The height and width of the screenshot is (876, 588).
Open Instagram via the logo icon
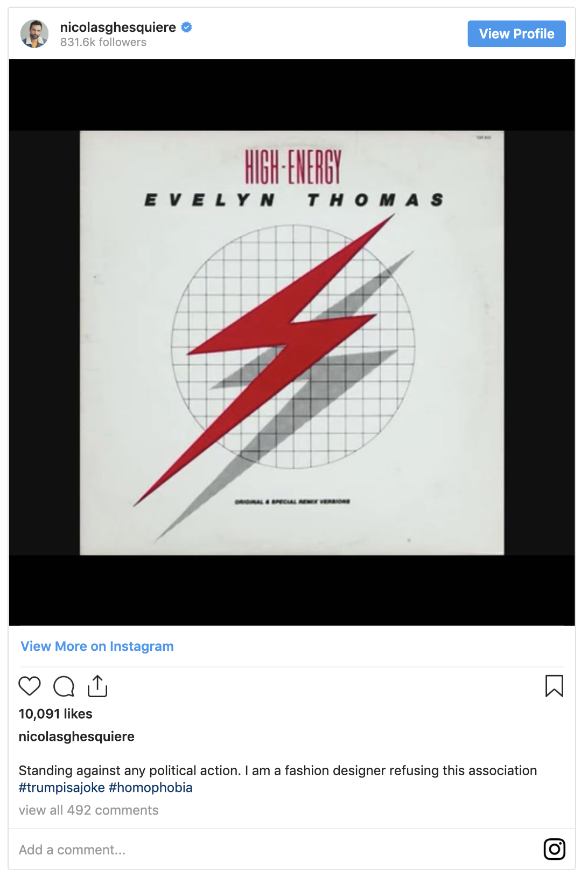[x=554, y=849]
